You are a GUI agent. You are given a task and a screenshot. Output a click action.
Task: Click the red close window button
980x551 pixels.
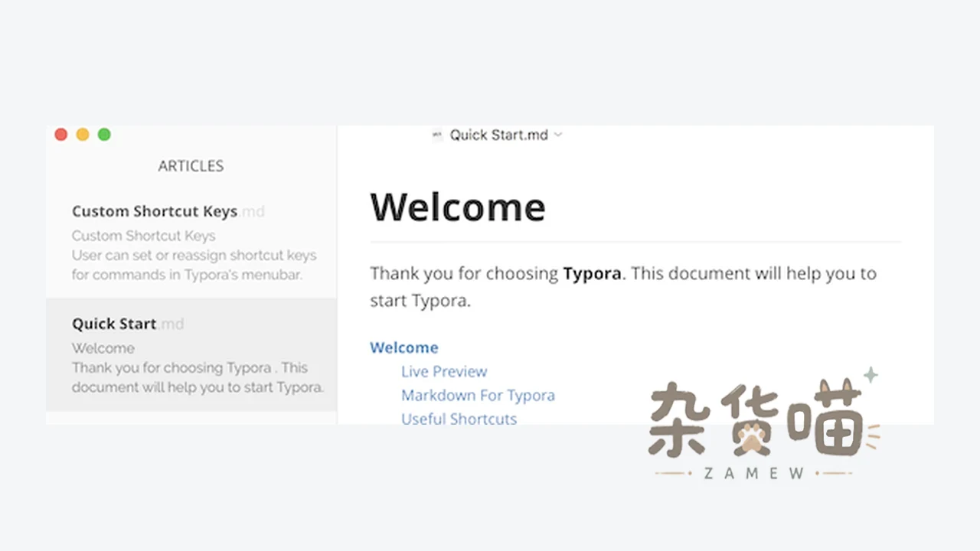61,135
